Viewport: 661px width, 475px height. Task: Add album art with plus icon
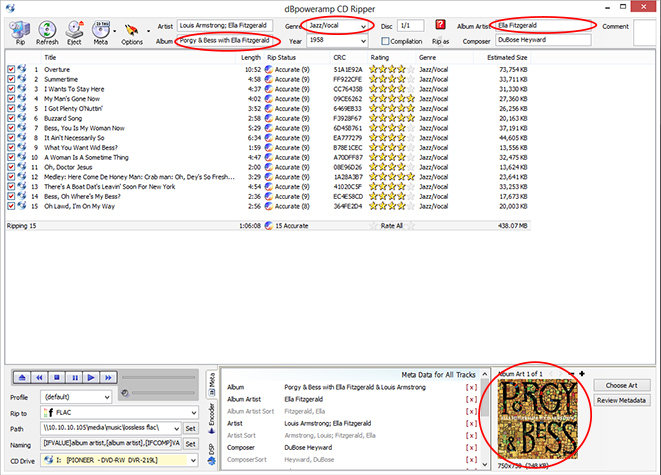pos(582,373)
